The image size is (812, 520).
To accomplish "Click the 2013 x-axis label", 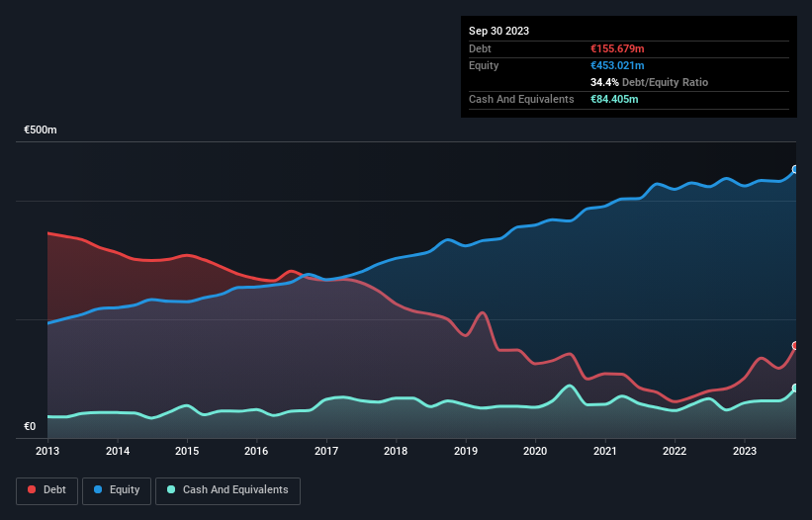I will pos(47,451).
